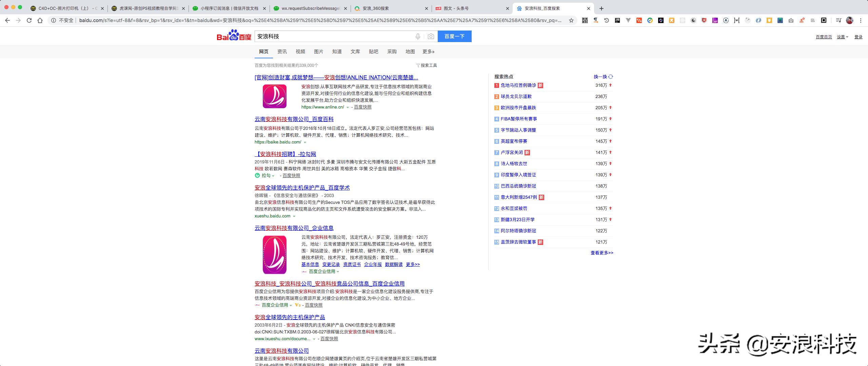Click the dark-mode moon extension icon

pyautogui.click(x=693, y=20)
